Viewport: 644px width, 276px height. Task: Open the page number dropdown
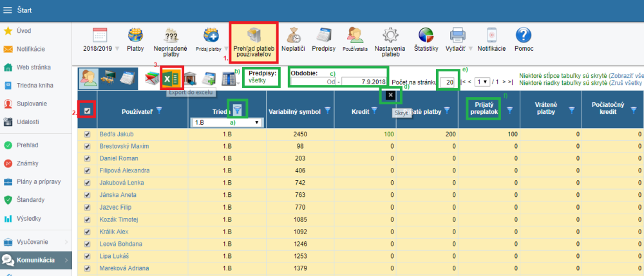pos(481,82)
